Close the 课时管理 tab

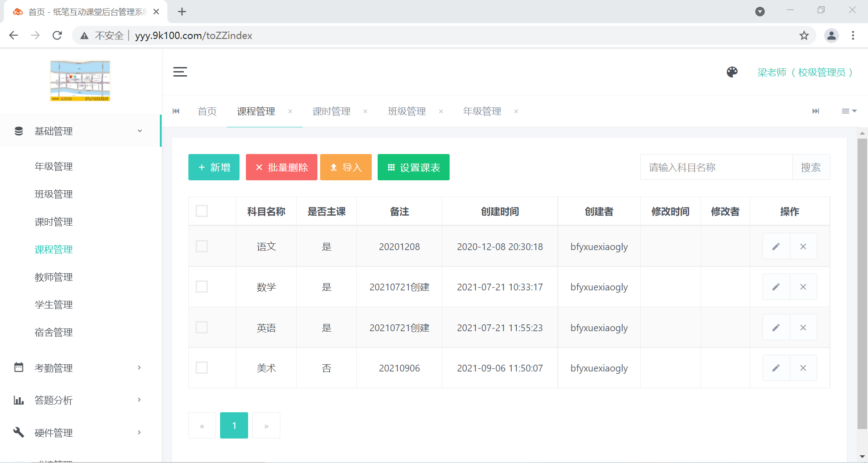click(x=365, y=111)
